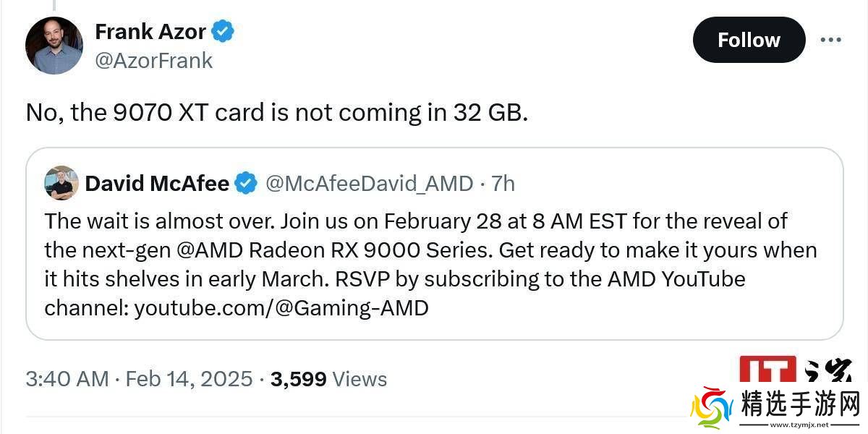Click the verified badge beside Frank Azor

(223, 32)
